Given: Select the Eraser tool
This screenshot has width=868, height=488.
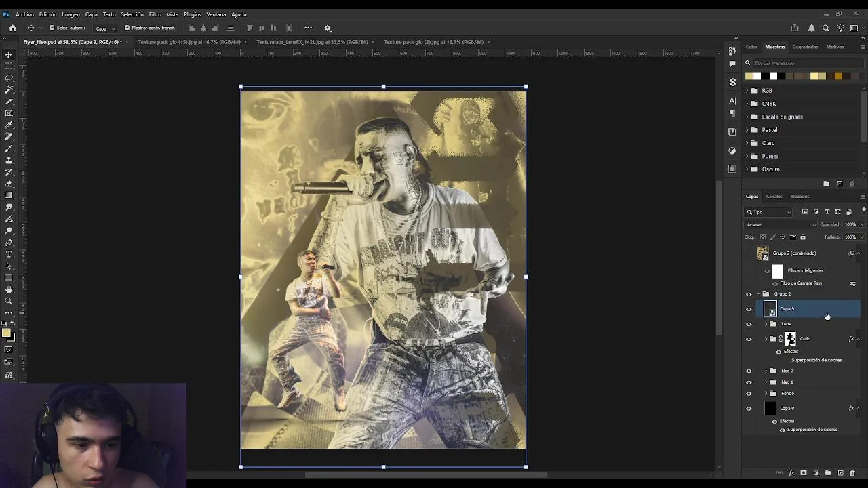Looking at the screenshot, I should 9,184.
